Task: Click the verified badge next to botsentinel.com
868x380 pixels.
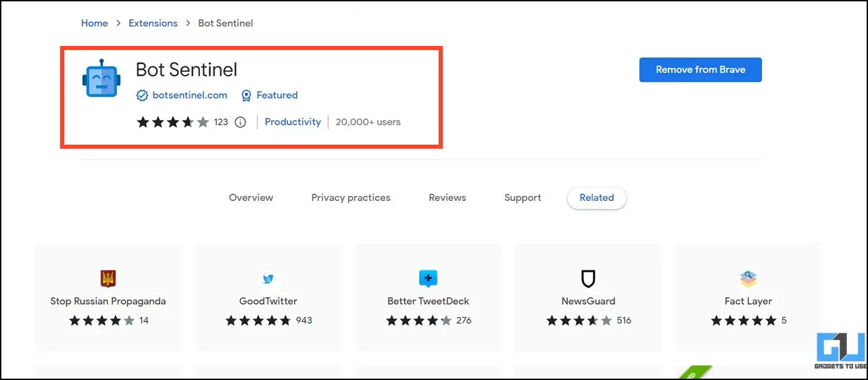Action: tap(142, 95)
